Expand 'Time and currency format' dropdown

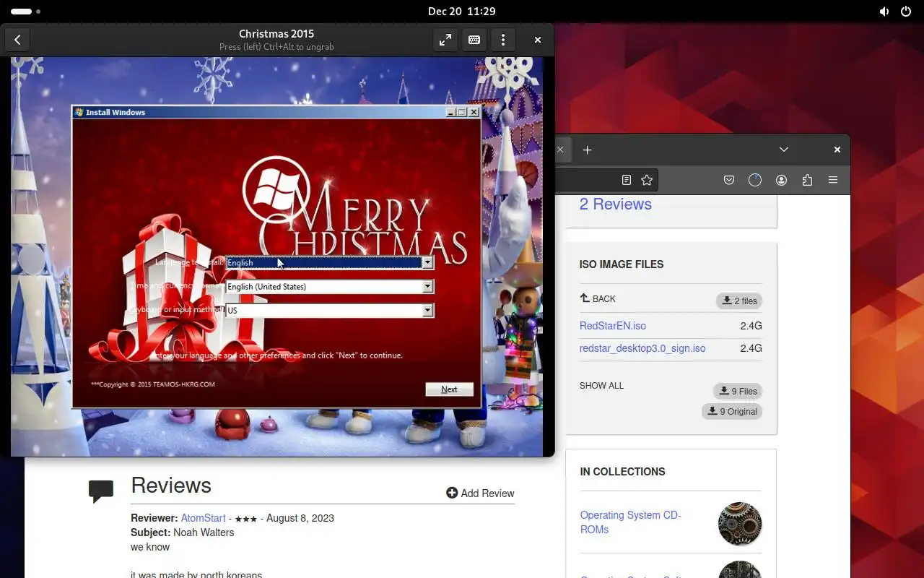tap(427, 287)
